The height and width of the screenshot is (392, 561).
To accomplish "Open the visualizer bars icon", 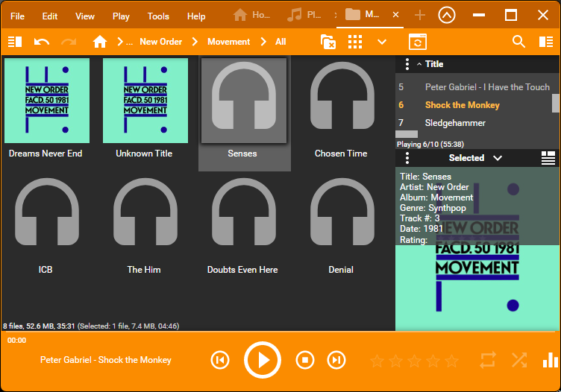I will (551, 361).
